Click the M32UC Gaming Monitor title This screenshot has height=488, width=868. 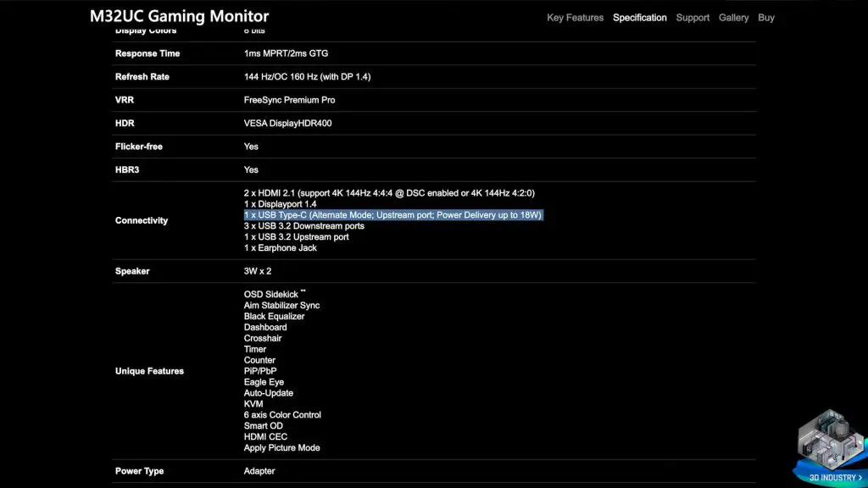180,16
